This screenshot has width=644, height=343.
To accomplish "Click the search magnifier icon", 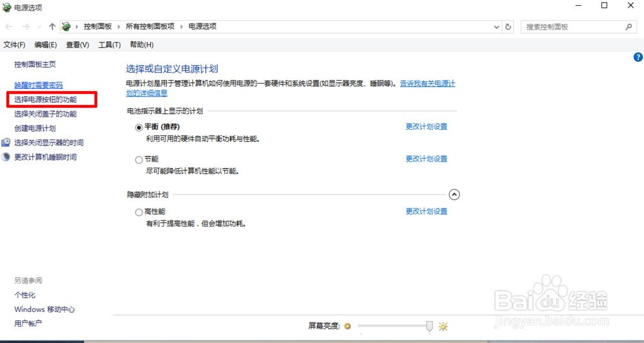I will [629, 26].
